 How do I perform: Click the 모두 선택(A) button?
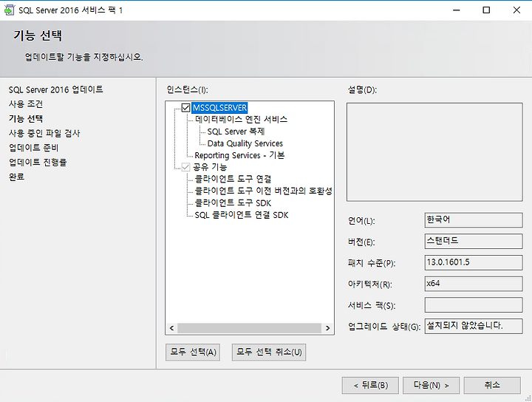(193, 352)
